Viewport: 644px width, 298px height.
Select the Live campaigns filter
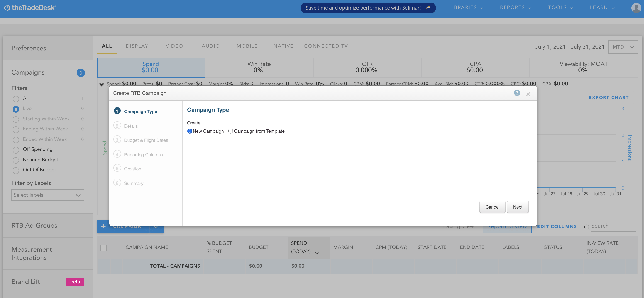[x=16, y=109]
